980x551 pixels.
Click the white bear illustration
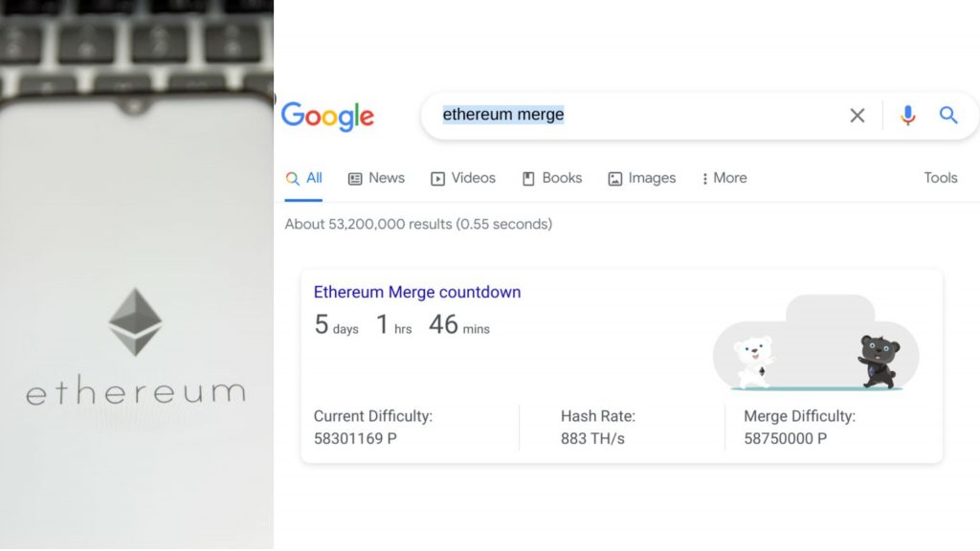click(754, 363)
